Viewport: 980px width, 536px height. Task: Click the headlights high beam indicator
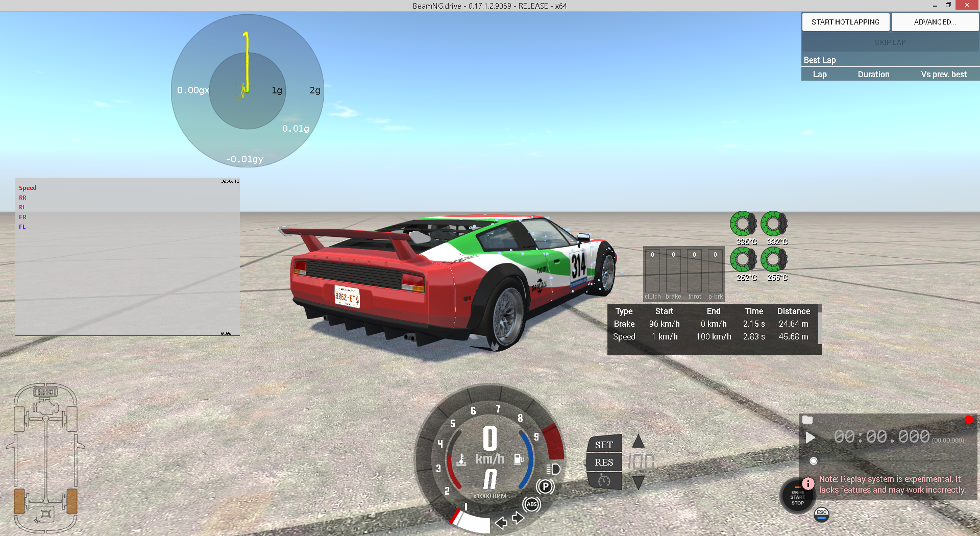tap(553, 469)
